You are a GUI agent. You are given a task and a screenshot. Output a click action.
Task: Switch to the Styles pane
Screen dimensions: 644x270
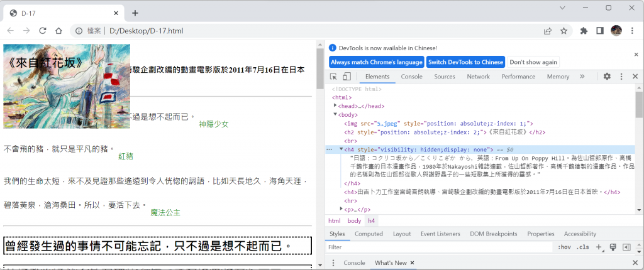[337, 234]
